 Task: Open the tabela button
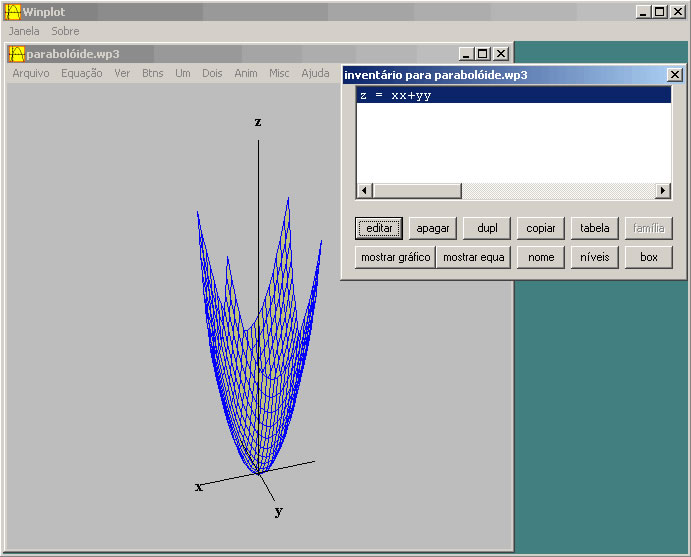tap(594, 228)
